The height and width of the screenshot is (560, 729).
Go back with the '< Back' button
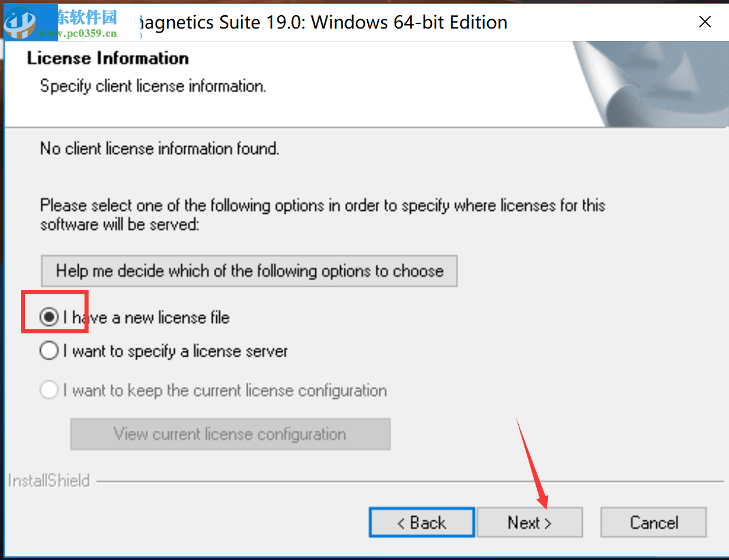(421, 523)
